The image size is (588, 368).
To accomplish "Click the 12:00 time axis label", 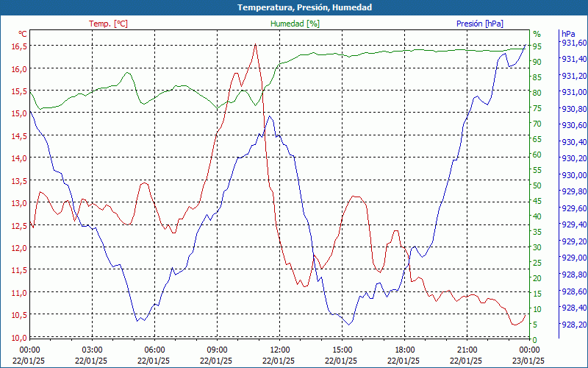I will 279,350.
